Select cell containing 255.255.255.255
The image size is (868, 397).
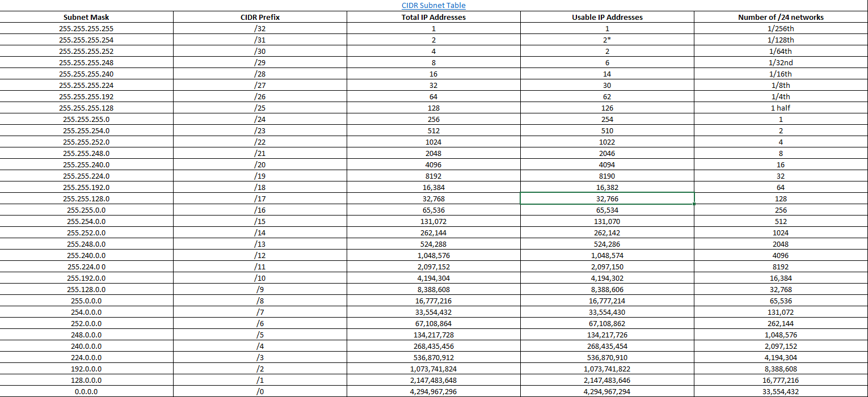86,28
